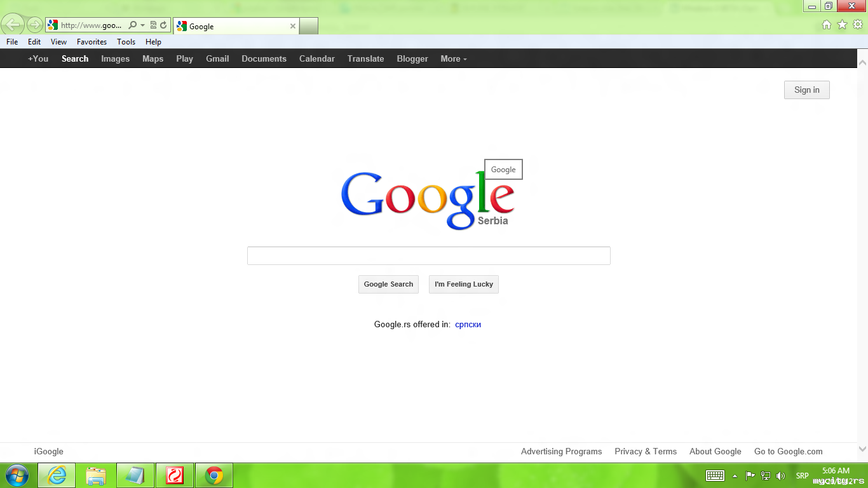The image size is (868, 488).
Task: Open Windows Explorer folder from taskbar
Action: click(x=96, y=475)
